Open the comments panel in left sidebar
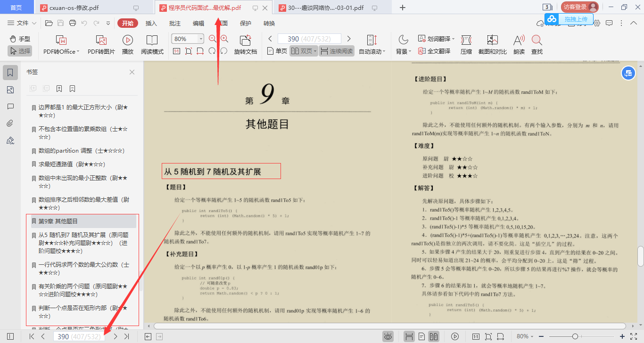 [10, 106]
